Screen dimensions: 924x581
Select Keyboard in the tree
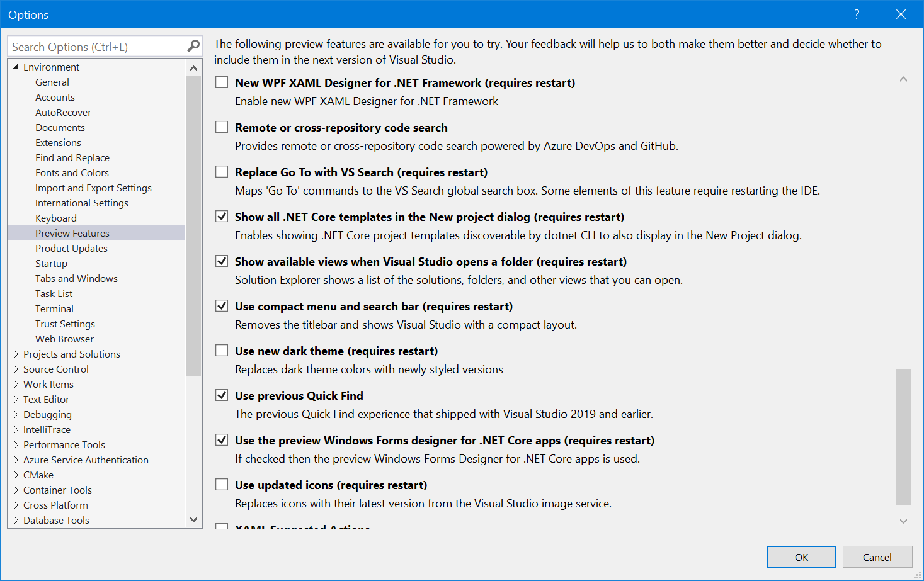56,218
